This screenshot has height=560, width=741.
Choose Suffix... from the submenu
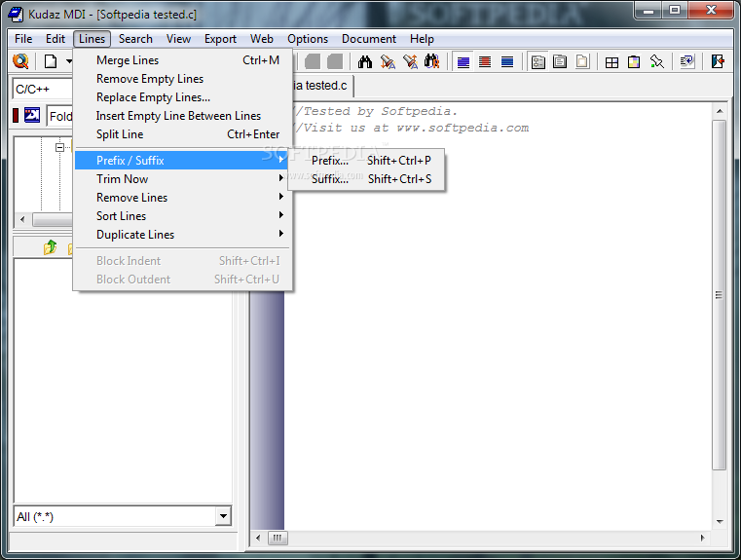pos(366,178)
